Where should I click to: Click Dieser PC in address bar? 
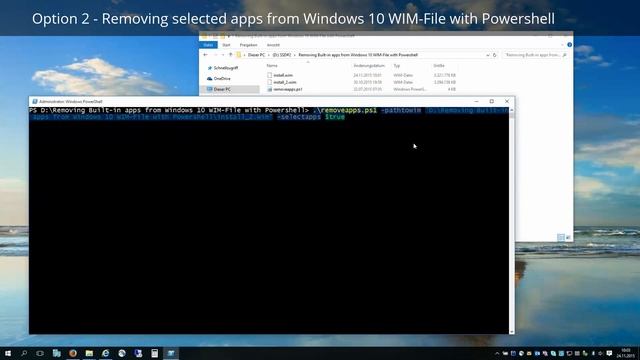point(256,55)
